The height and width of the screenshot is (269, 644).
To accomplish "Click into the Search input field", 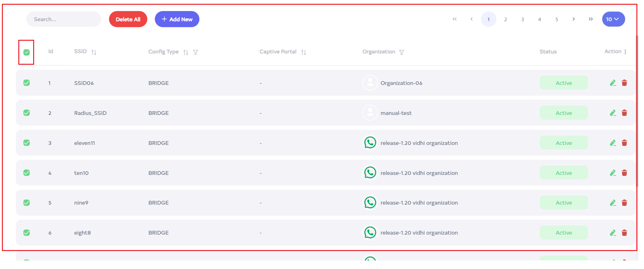I will tap(64, 19).
